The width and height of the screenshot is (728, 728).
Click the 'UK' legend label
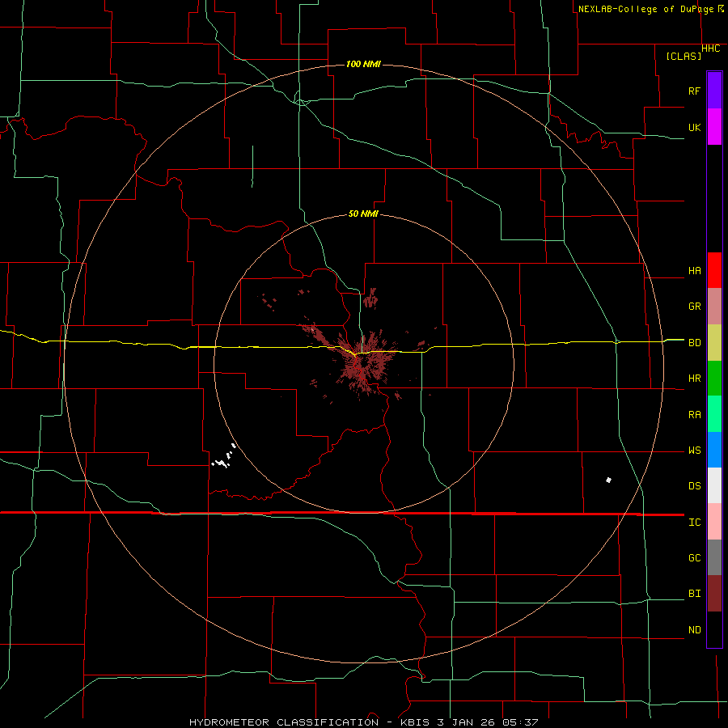point(694,127)
